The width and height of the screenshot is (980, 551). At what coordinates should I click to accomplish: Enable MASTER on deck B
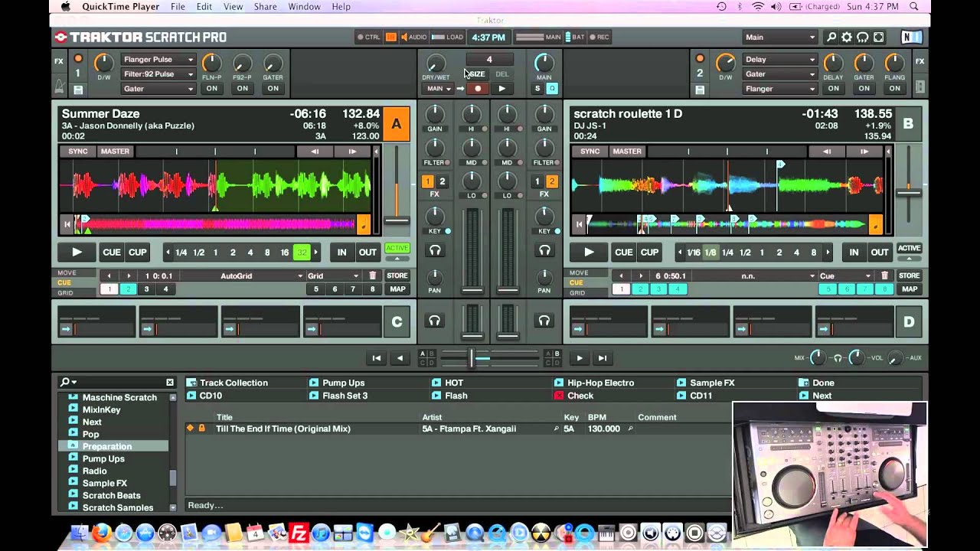click(627, 152)
